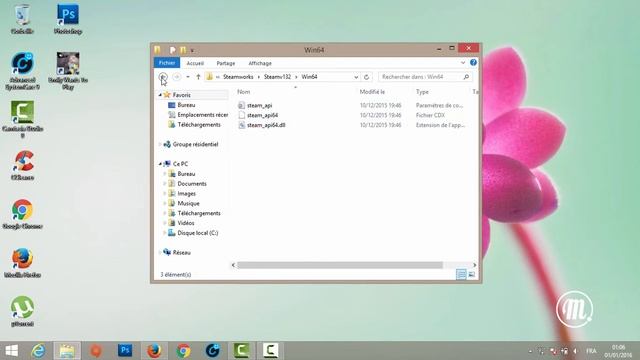Switch to the Affichage ribbon tab

coord(260,63)
